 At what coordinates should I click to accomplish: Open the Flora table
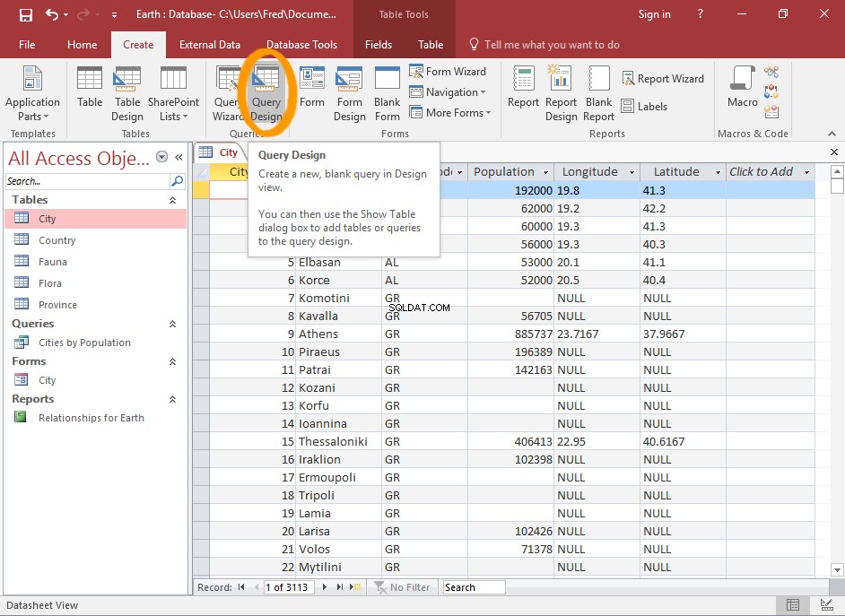(x=96, y=283)
